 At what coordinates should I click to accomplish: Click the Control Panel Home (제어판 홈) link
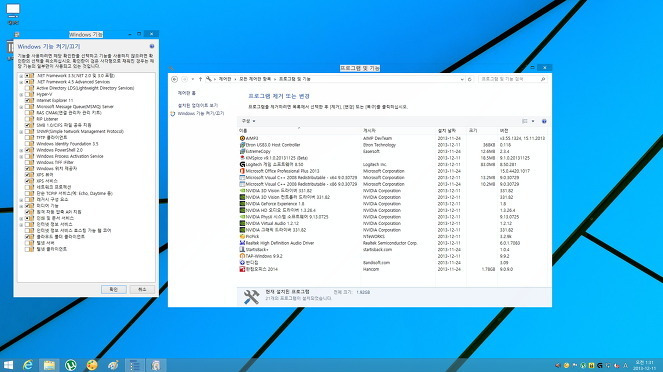tap(186, 93)
